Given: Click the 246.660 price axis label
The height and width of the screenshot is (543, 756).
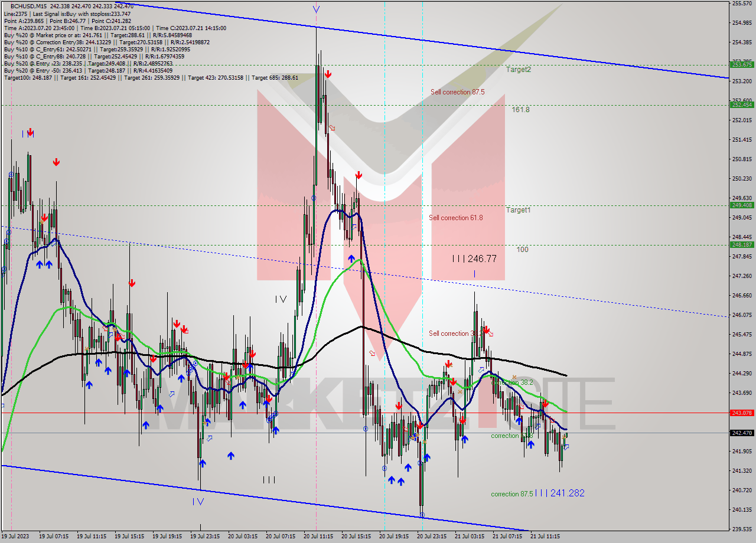Looking at the screenshot, I should pyautogui.click(x=742, y=296).
